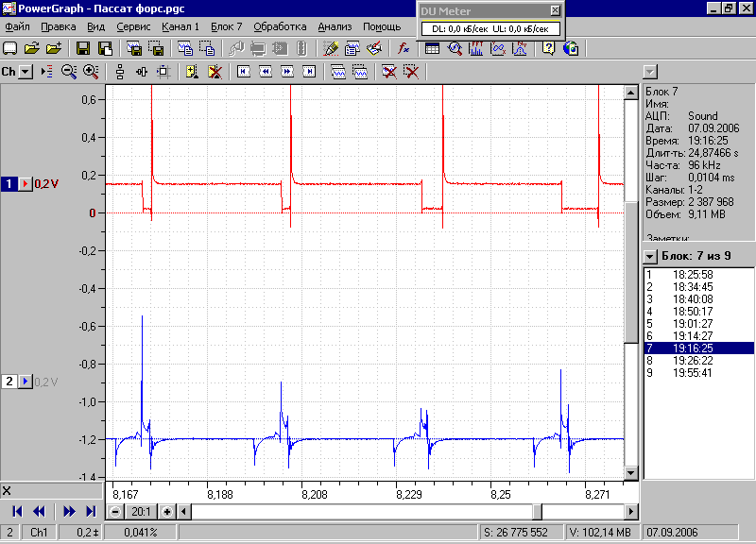Click the Save floppy disk icon

point(83,48)
